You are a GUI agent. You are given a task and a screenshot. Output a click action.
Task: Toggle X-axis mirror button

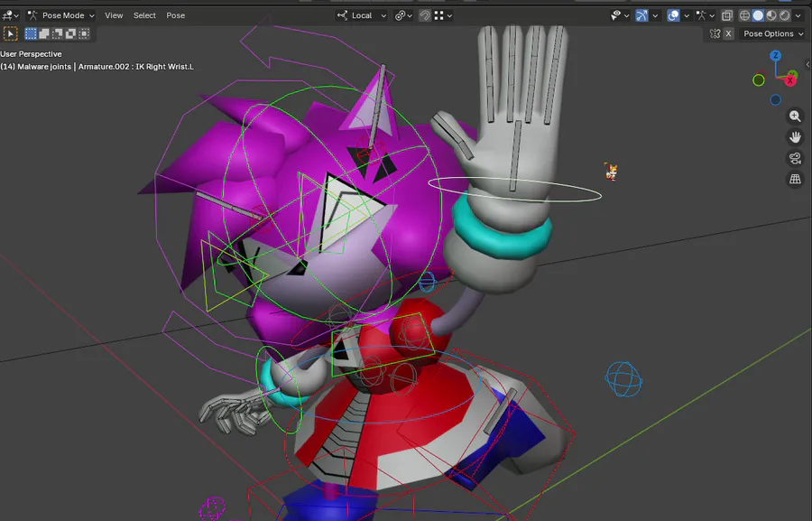(729, 33)
